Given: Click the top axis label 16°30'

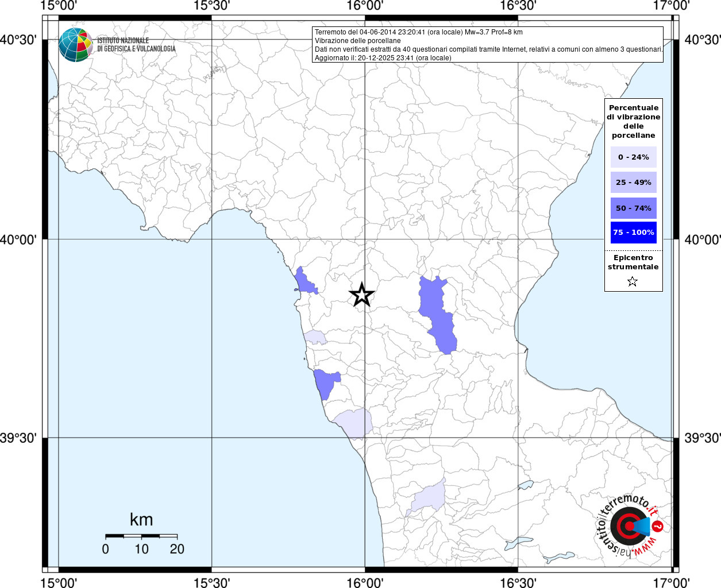Looking at the screenshot, I should (x=518, y=6).
